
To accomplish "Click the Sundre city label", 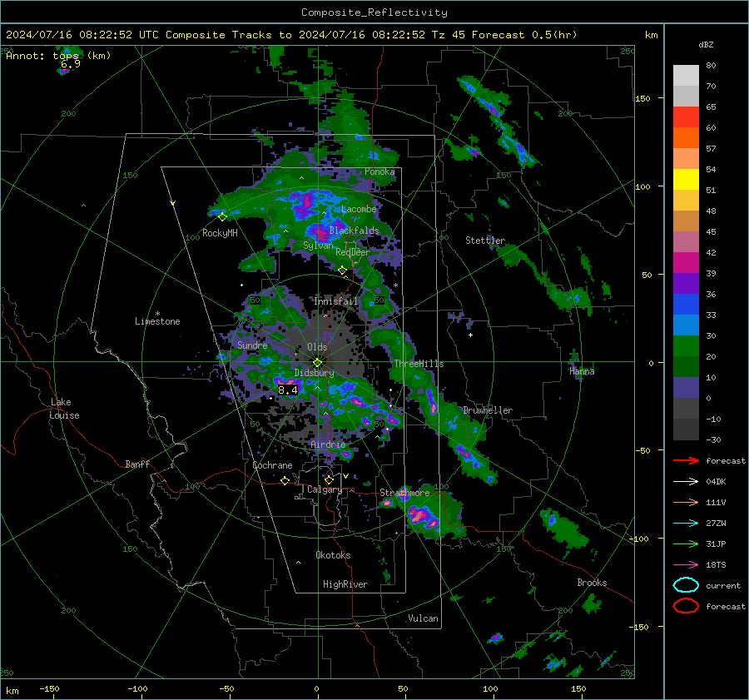I will (x=252, y=345).
